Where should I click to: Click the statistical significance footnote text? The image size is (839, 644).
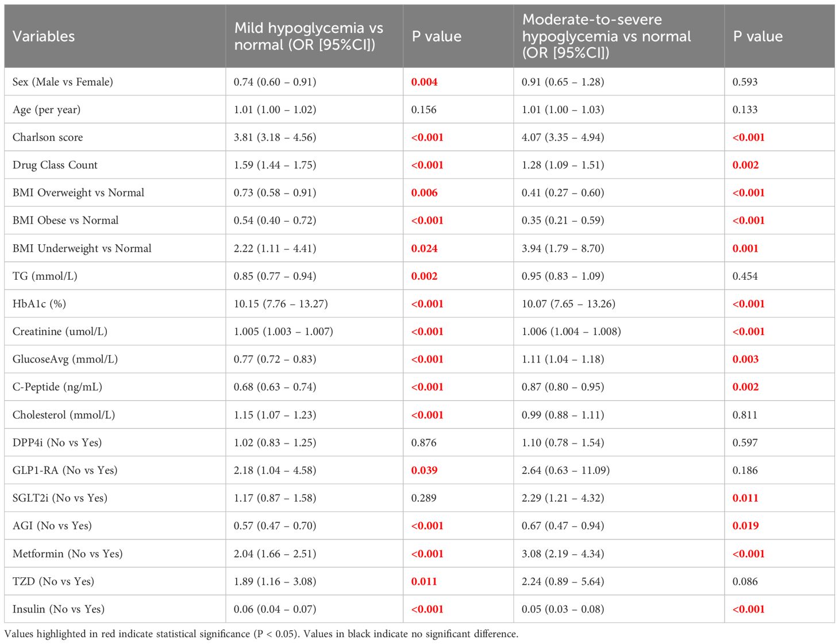(x=261, y=634)
